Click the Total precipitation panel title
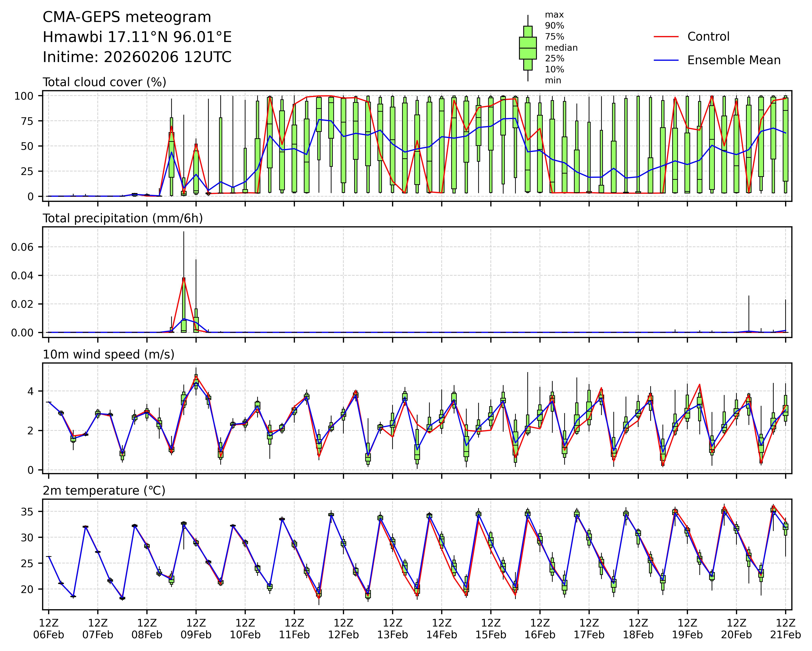This screenshot has width=812, height=651. (123, 218)
